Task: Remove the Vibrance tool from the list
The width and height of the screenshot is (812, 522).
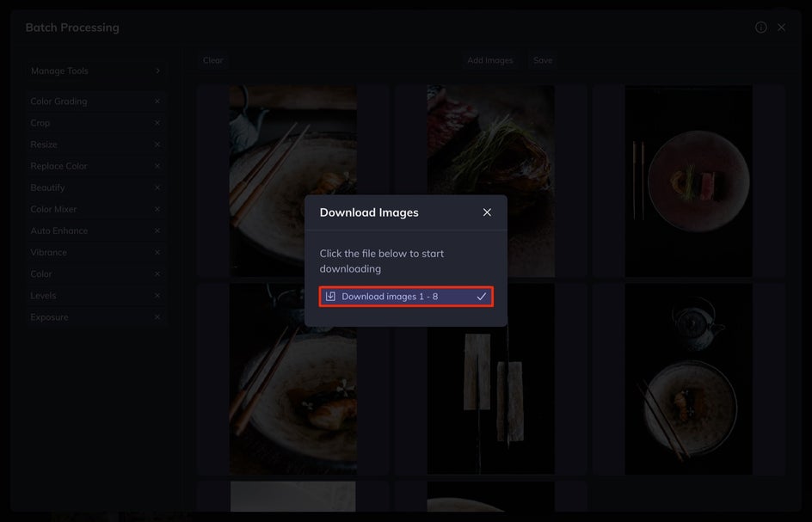Action: (157, 252)
